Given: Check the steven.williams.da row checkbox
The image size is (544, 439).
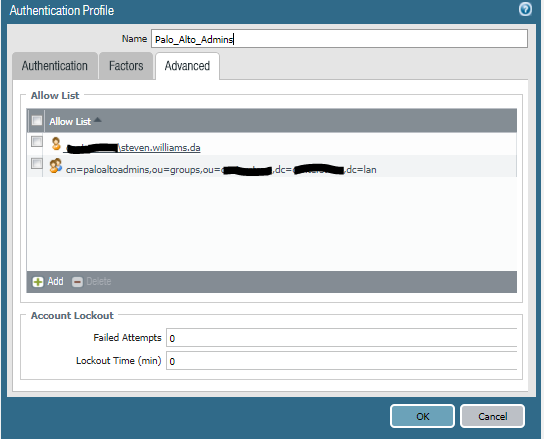Looking at the screenshot, I should 37,142.
